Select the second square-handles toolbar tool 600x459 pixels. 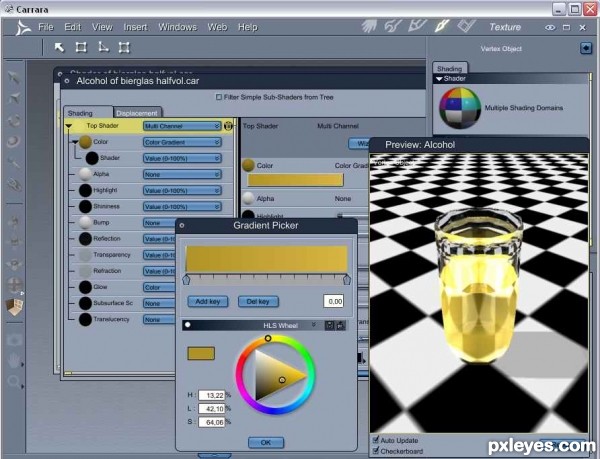pos(81,47)
